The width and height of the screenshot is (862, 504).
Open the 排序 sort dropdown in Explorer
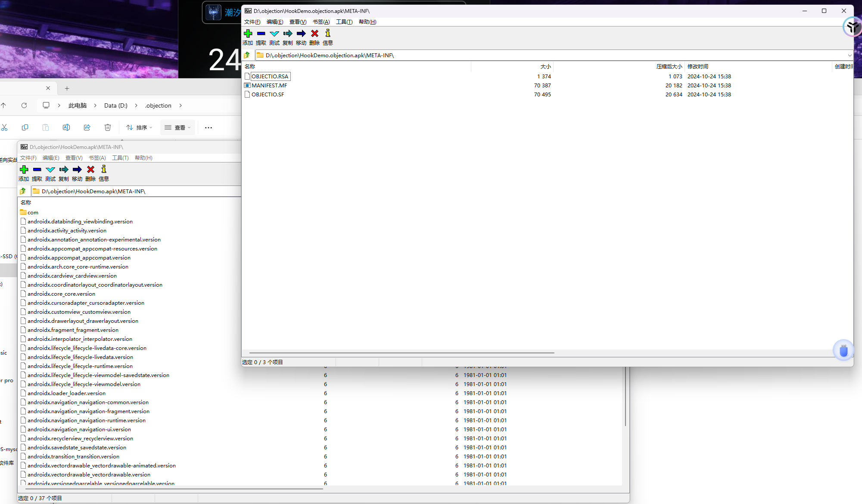139,127
